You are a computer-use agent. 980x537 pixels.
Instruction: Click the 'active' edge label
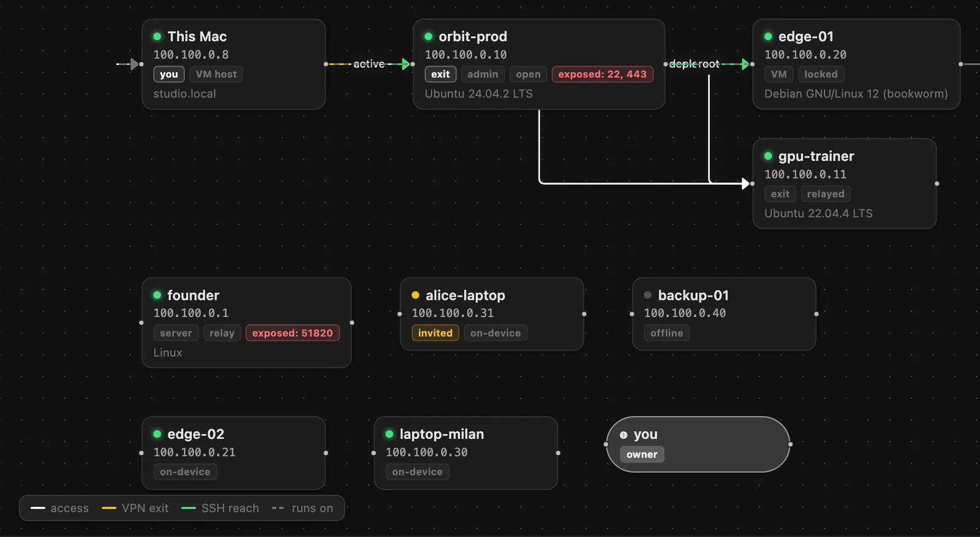click(369, 64)
